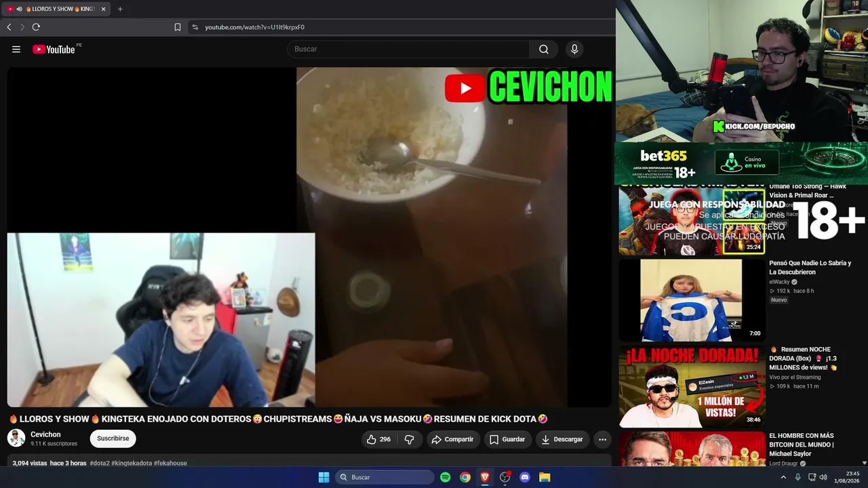
Task: Open the Vivo por el Streaming channel name
Action: 795,378
